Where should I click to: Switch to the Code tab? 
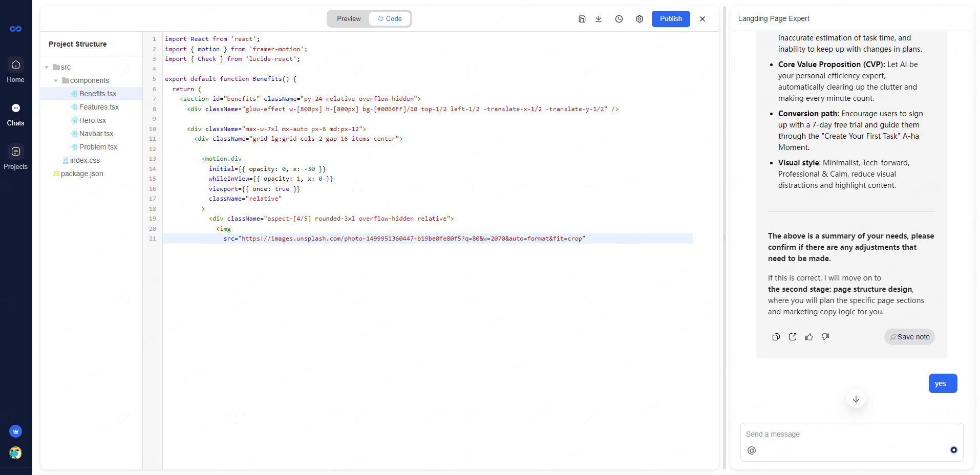tap(390, 19)
